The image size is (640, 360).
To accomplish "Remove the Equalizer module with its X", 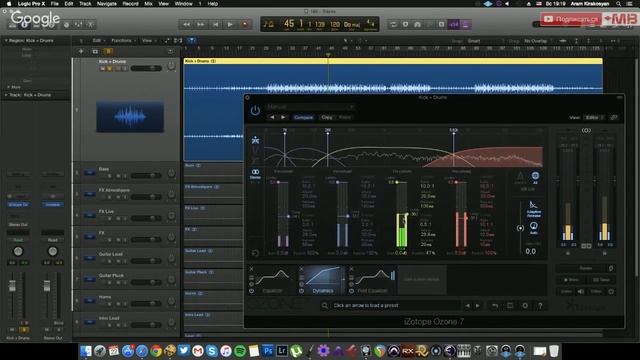I will [x=251, y=269].
